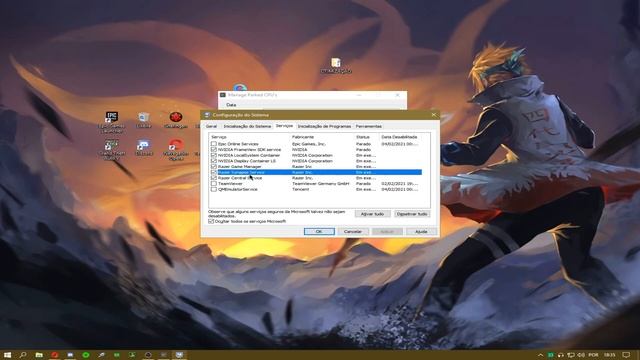The image size is (640, 360).
Task: Select the Serviços tab
Action: pos(284,126)
